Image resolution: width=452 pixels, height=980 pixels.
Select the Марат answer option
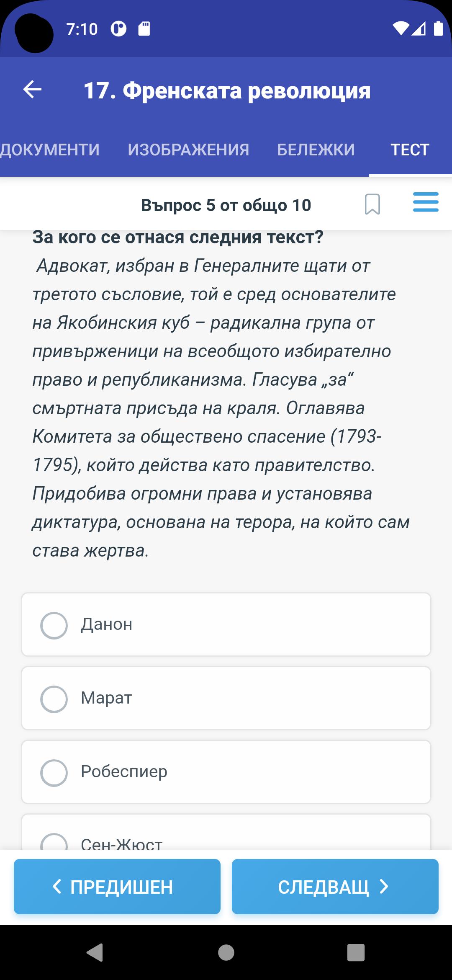coord(226,698)
